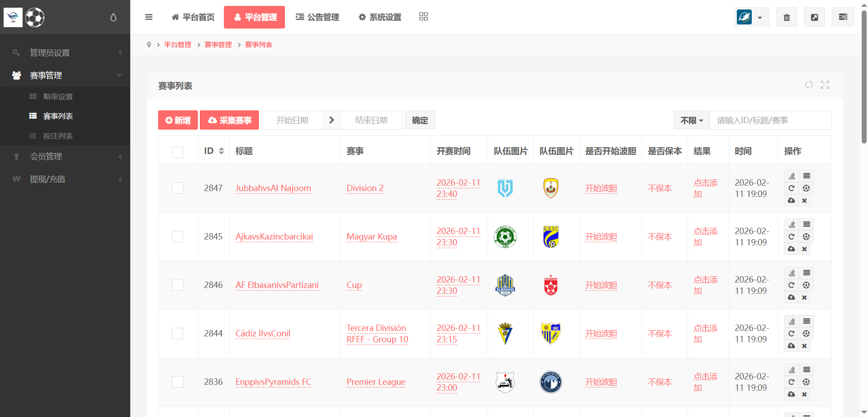Focus the ID/标题/赛事 search input
This screenshot has width=868, height=417.
click(x=770, y=120)
